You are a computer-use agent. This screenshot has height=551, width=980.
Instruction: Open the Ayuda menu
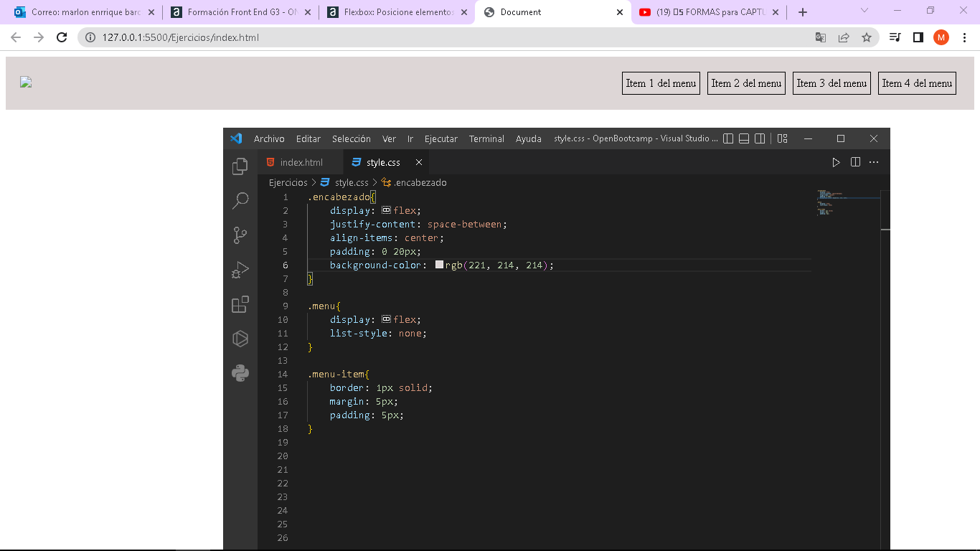point(529,138)
